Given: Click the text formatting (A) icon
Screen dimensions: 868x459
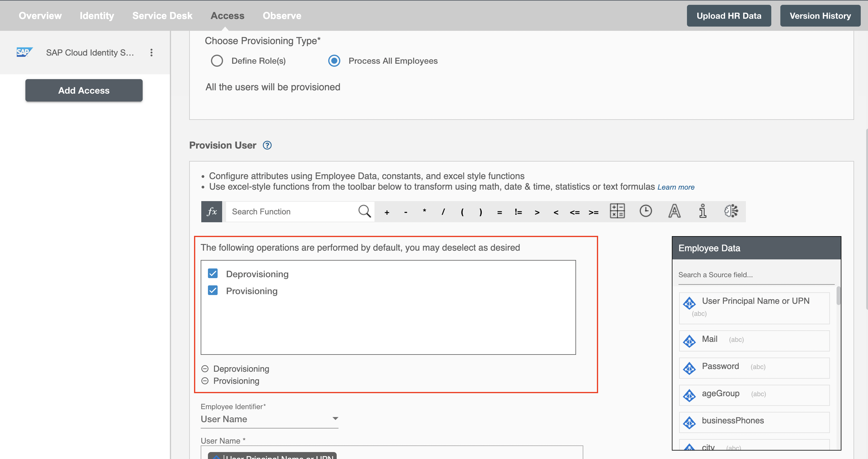Looking at the screenshot, I should point(674,211).
